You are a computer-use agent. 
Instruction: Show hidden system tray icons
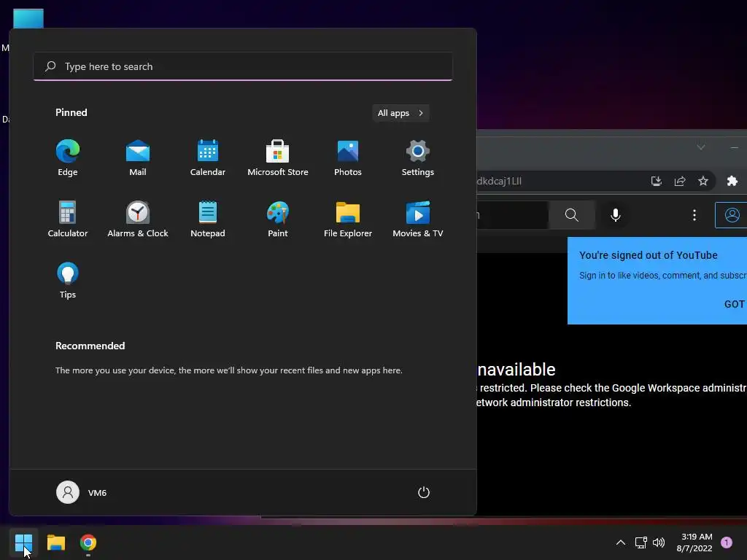(x=620, y=542)
